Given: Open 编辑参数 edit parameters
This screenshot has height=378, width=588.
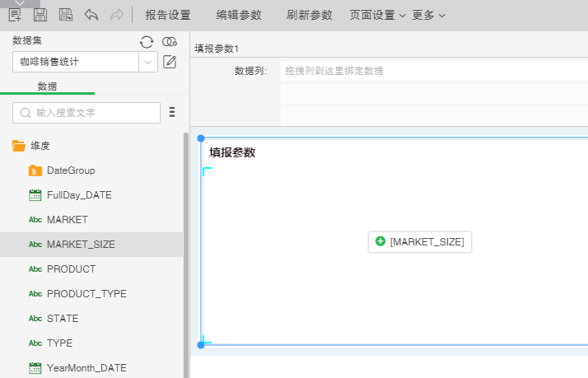Looking at the screenshot, I should point(239,16).
